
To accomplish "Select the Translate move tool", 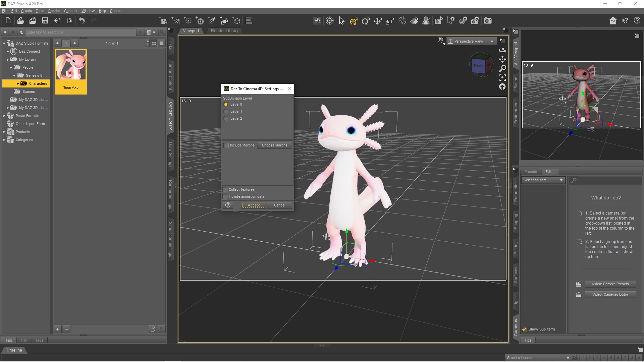I will click(378, 21).
